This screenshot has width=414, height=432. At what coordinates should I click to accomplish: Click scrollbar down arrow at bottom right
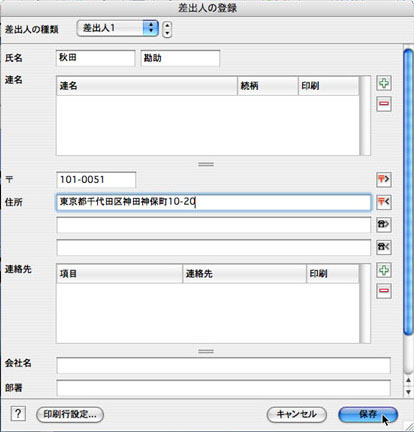pyautogui.click(x=408, y=392)
